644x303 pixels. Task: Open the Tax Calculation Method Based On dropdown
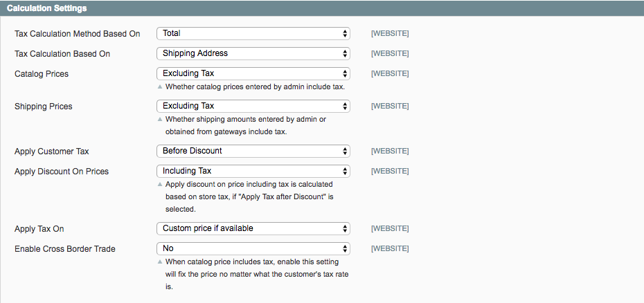click(253, 33)
